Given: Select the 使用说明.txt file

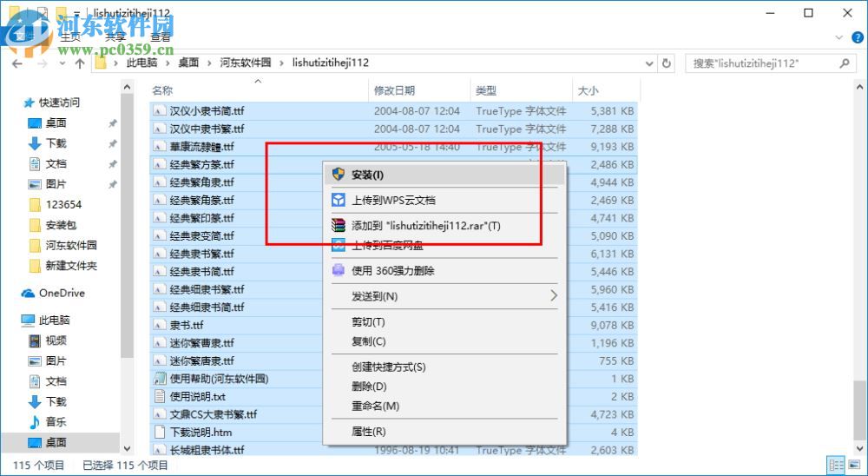Looking at the screenshot, I should click(x=198, y=396).
